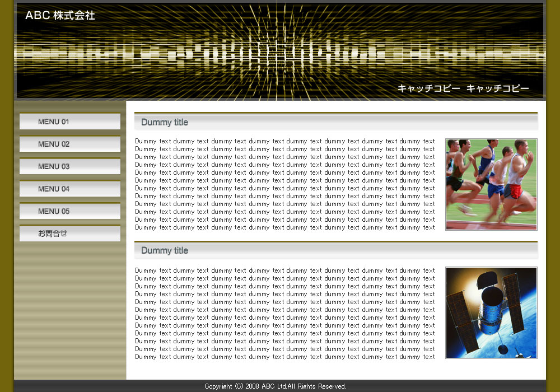Click the dummy text paragraph beside runners photo
The image size is (560, 392).
point(285,184)
